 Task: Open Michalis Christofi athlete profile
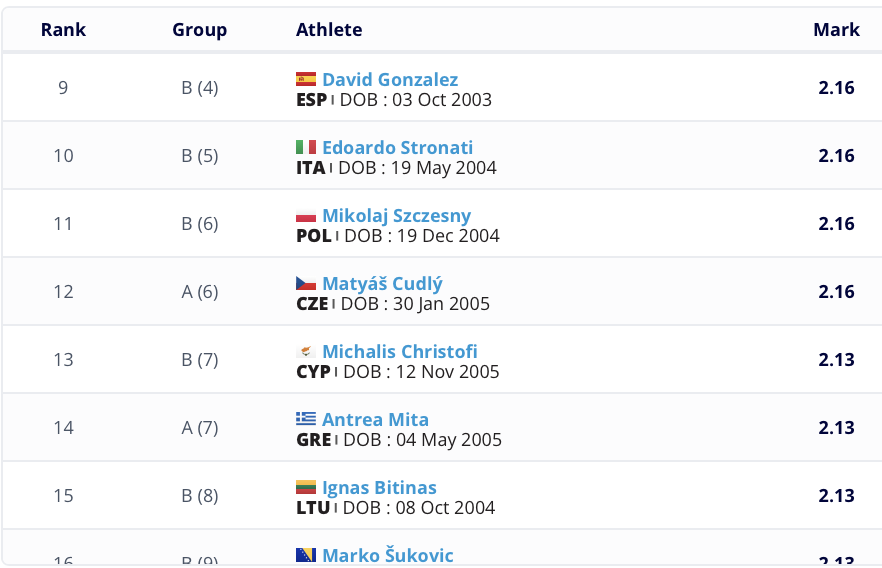click(x=399, y=351)
